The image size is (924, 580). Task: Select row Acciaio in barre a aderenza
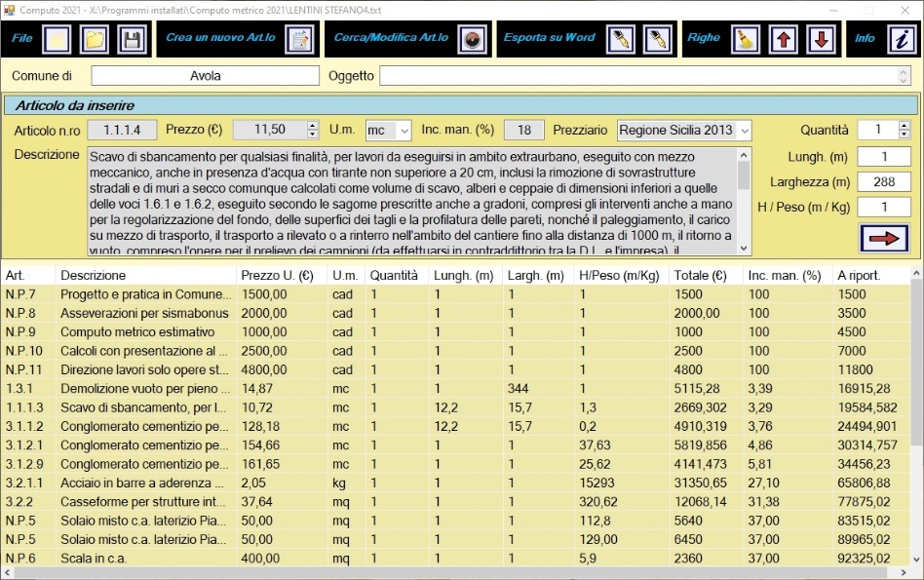point(455,483)
